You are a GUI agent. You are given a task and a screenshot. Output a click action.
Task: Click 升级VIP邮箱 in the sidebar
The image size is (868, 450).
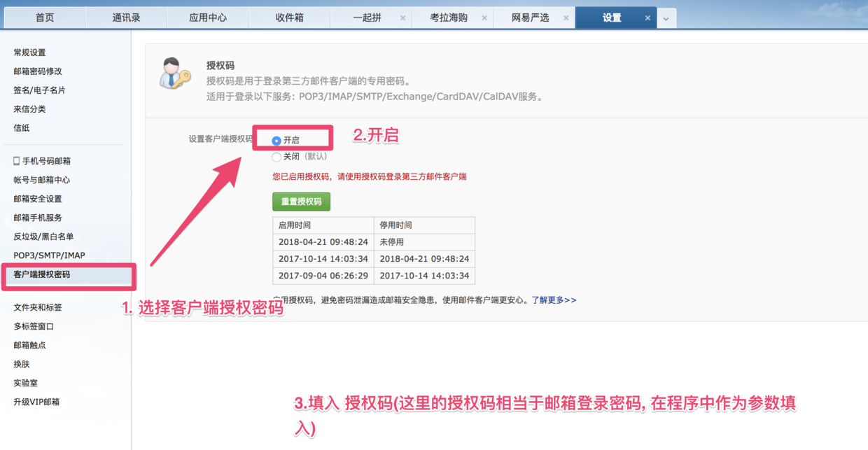(x=38, y=402)
